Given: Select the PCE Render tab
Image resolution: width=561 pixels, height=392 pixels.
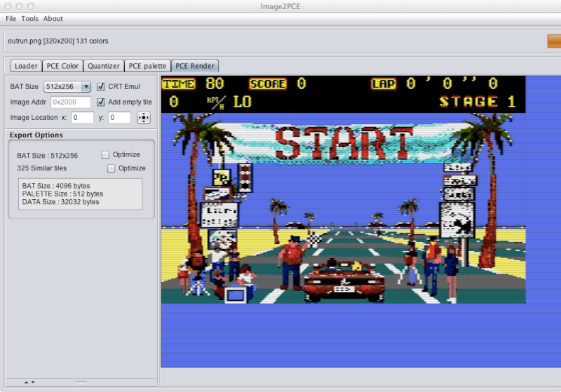Looking at the screenshot, I should (x=195, y=66).
